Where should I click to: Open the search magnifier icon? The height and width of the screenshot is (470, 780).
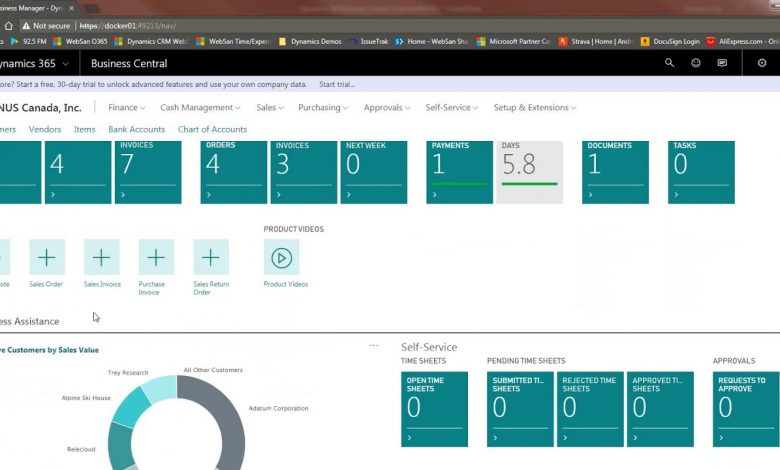coord(670,63)
